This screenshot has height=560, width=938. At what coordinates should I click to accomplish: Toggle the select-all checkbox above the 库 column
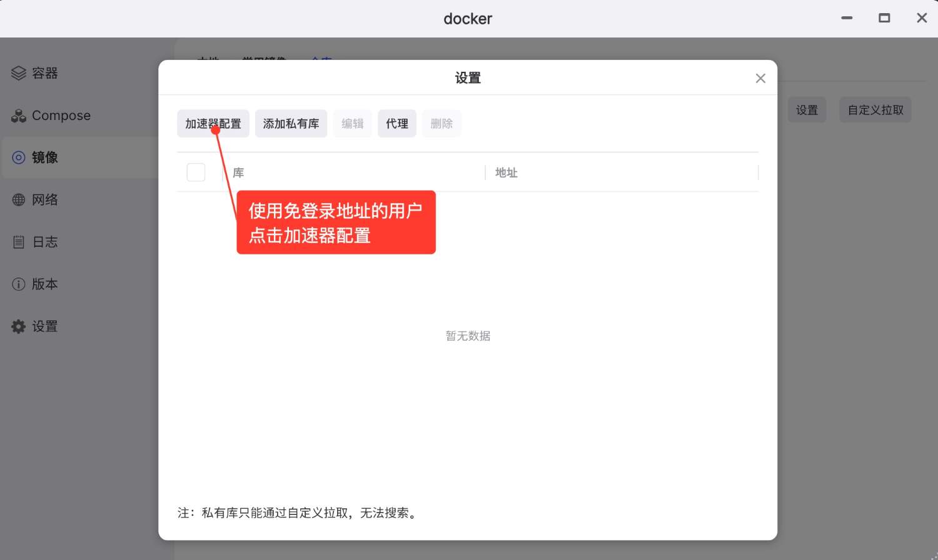coord(196,172)
